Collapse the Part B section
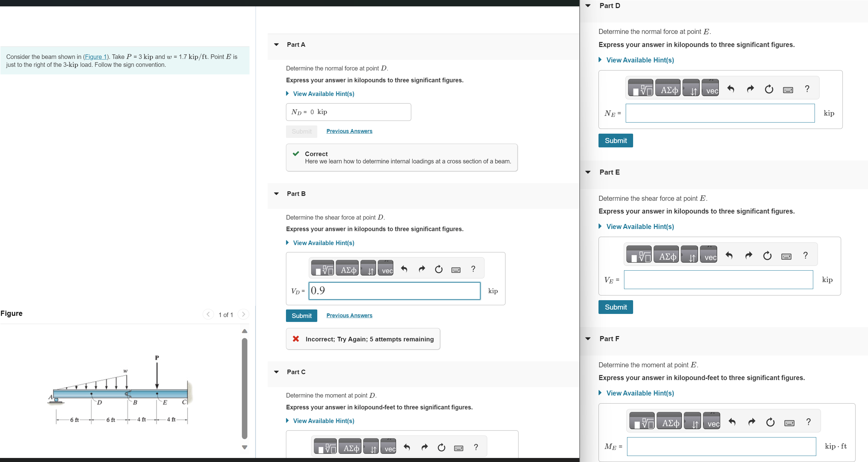The width and height of the screenshot is (868, 462). (x=276, y=194)
